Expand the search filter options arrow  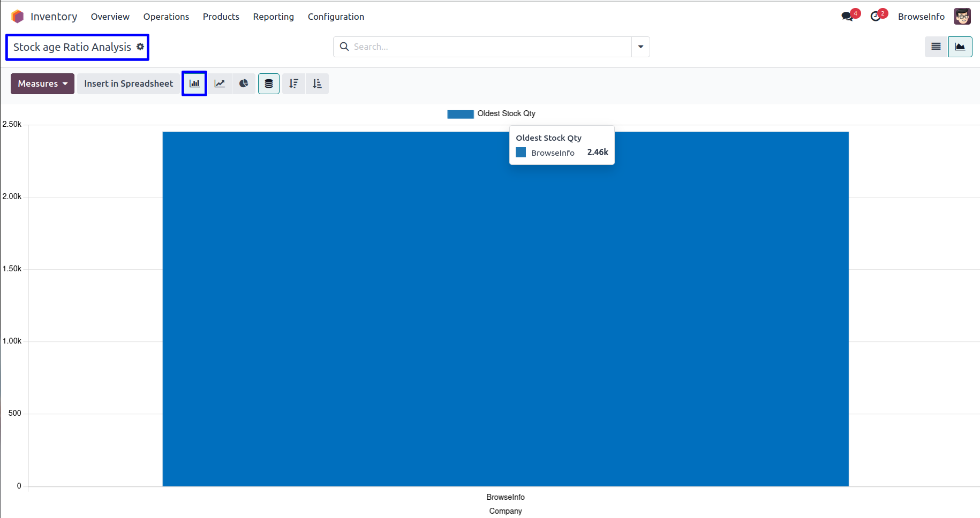click(640, 47)
